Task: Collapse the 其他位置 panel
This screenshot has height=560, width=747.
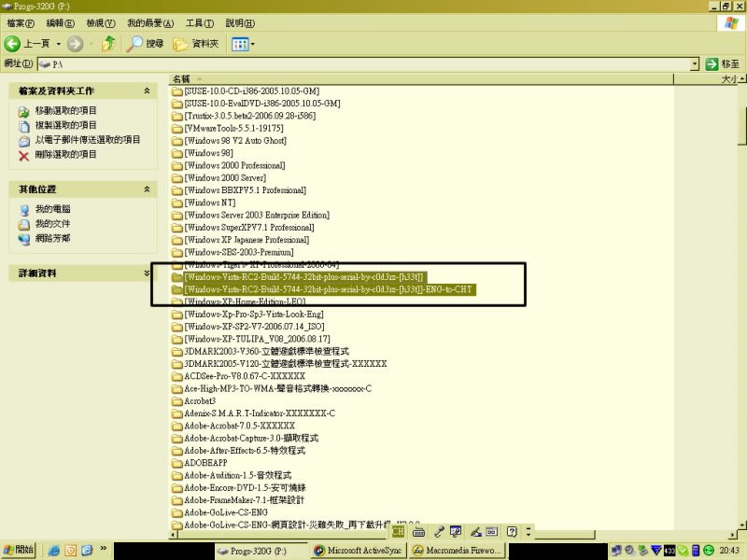Action: click(x=148, y=189)
